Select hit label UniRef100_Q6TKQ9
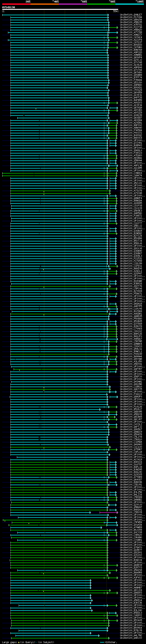 click(x=131, y=108)
